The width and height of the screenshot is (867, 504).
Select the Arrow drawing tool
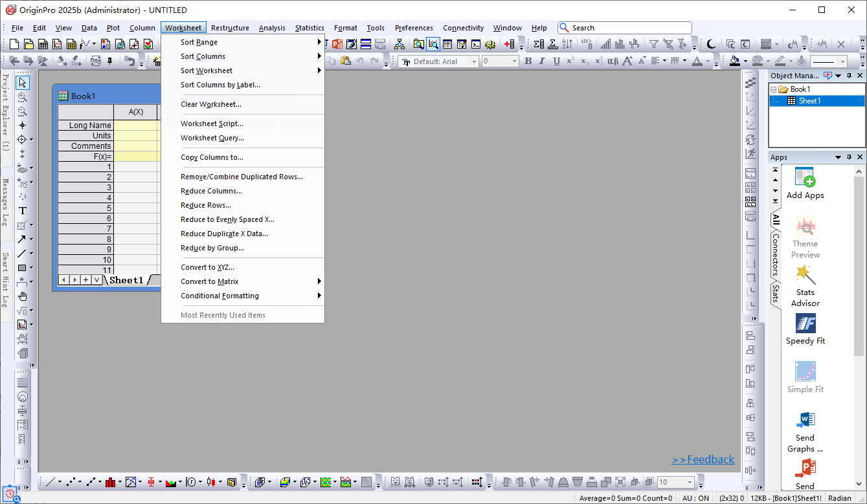23,239
